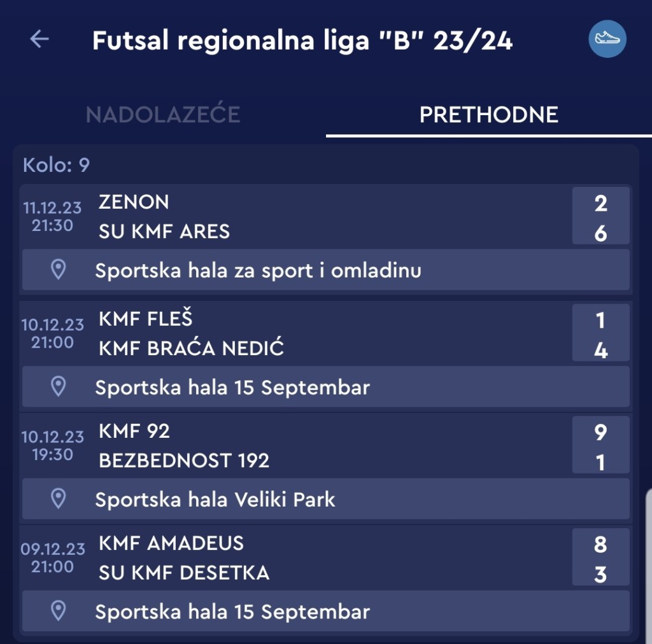
Task: Select the PRETHODNE tab
Action: 488,115
